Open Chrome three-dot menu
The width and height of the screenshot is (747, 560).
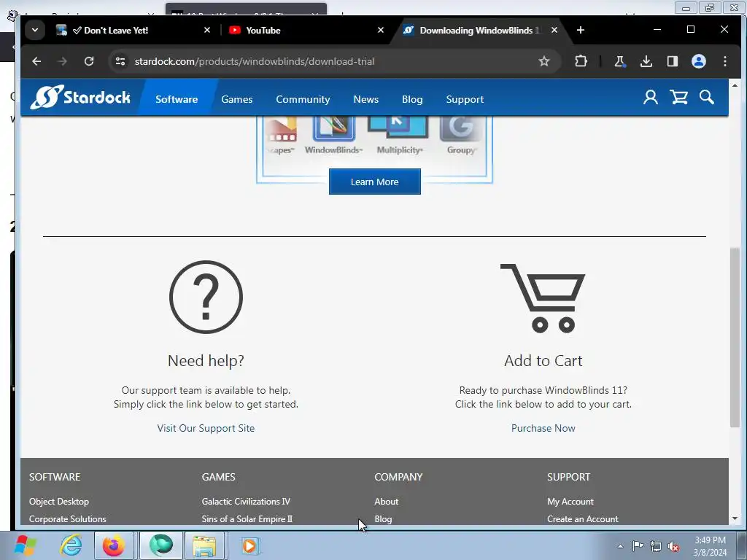[724, 61]
